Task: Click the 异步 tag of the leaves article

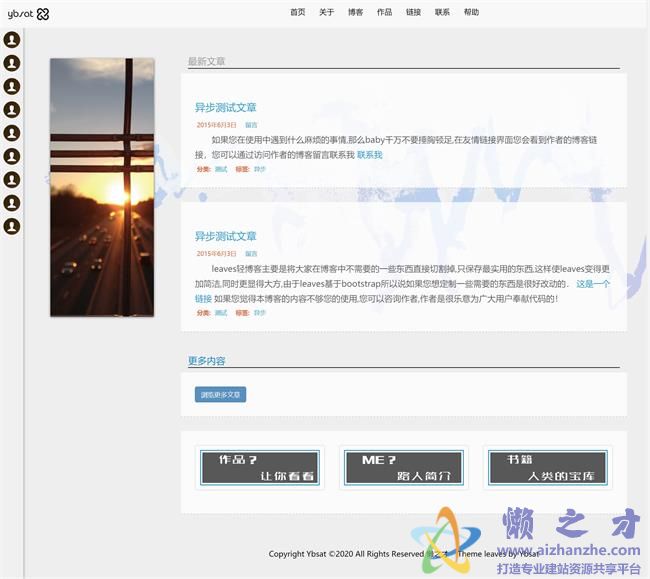Action: click(260, 313)
